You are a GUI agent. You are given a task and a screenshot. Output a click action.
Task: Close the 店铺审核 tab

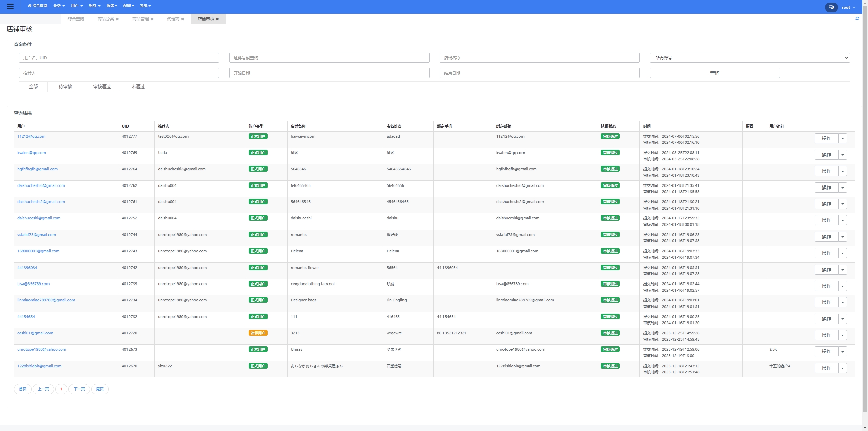pyautogui.click(x=217, y=19)
